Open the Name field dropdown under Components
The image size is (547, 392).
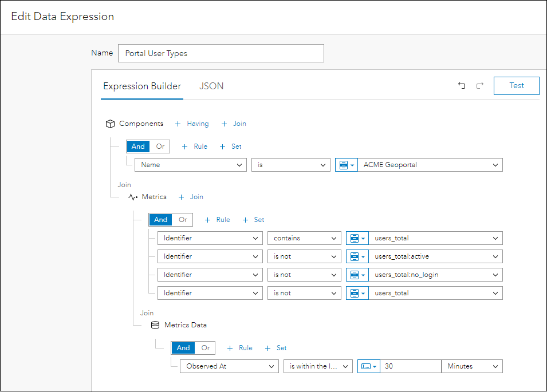point(191,165)
